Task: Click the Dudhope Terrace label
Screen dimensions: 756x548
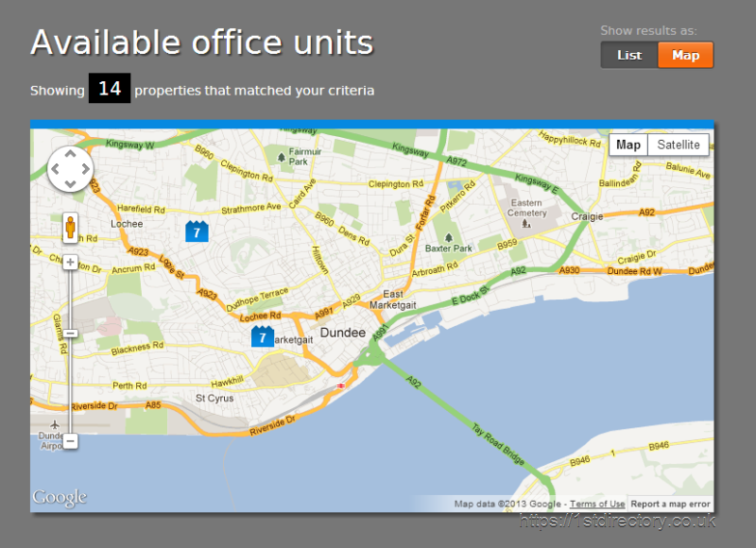Action: point(257,300)
